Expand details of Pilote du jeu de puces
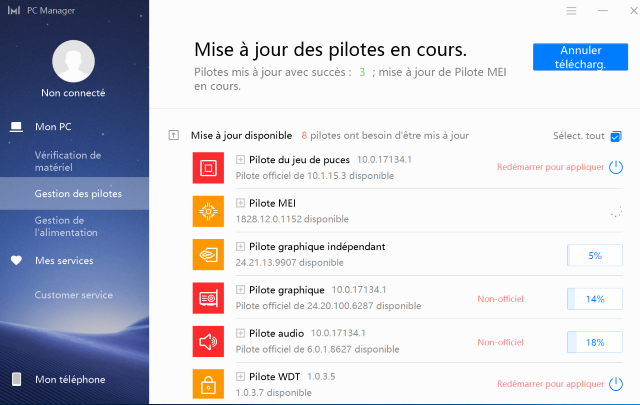The width and height of the screenshot is (640, 405). point(240,160)
